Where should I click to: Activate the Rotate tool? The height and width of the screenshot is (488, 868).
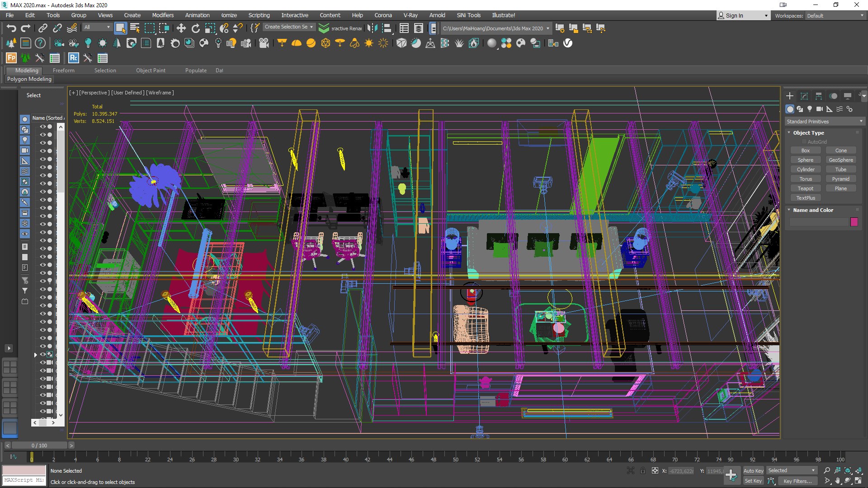pos(195,28)
